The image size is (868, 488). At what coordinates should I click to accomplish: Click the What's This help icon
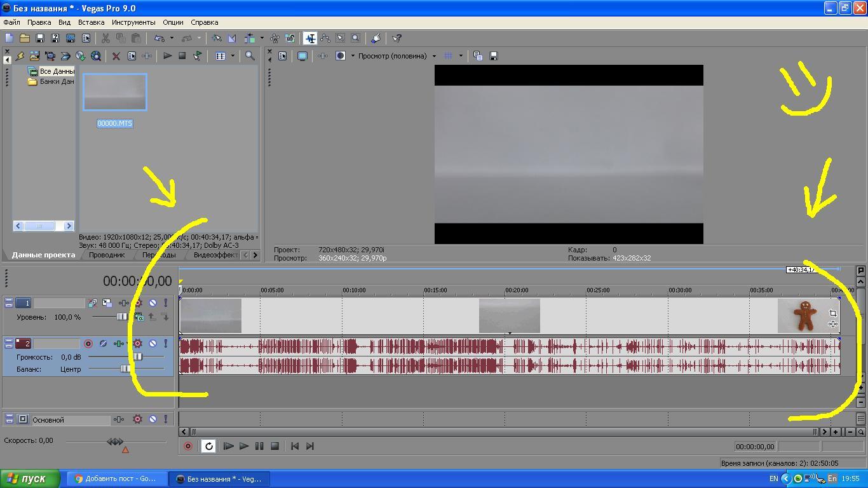pos(397,39)
